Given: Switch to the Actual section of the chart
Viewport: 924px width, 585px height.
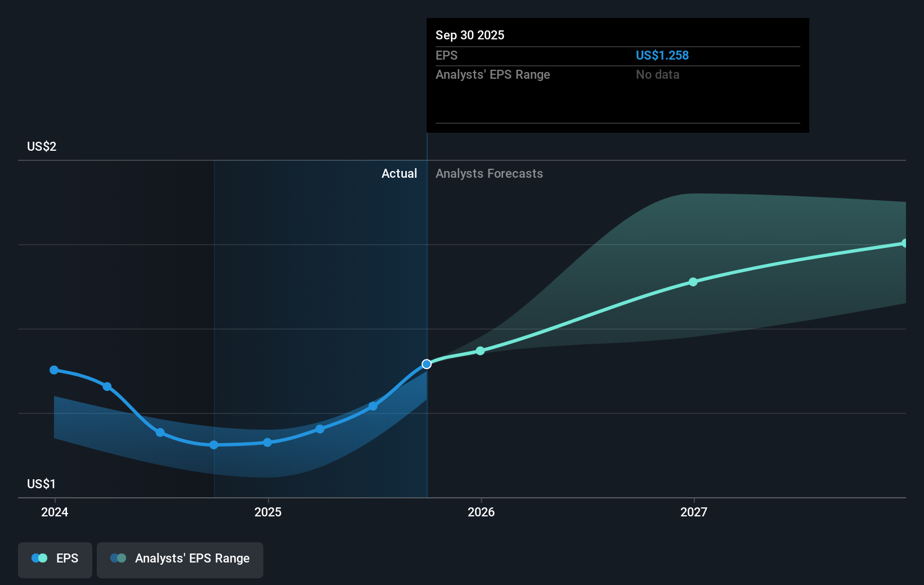Looking at the screenshot, I should tap(400, 173).
